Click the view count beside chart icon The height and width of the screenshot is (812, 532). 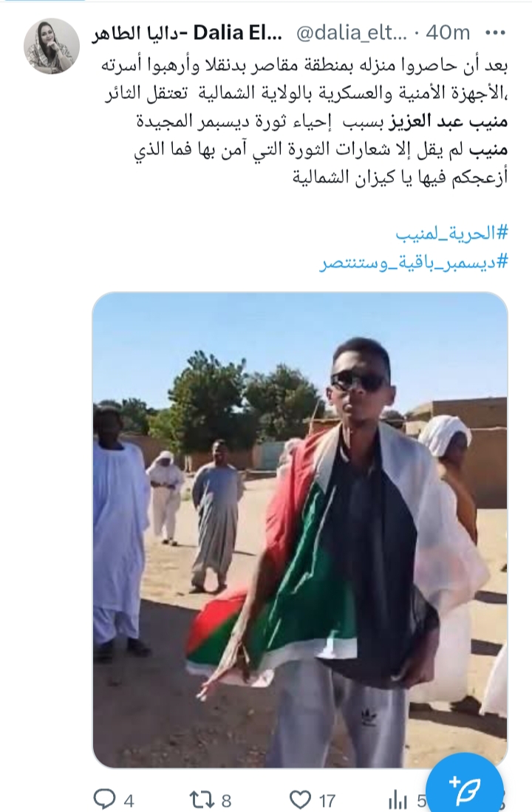(422, 801)
